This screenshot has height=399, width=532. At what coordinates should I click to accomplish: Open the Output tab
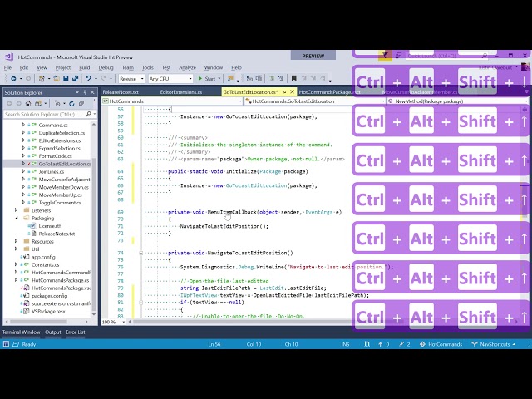(53, 332)
